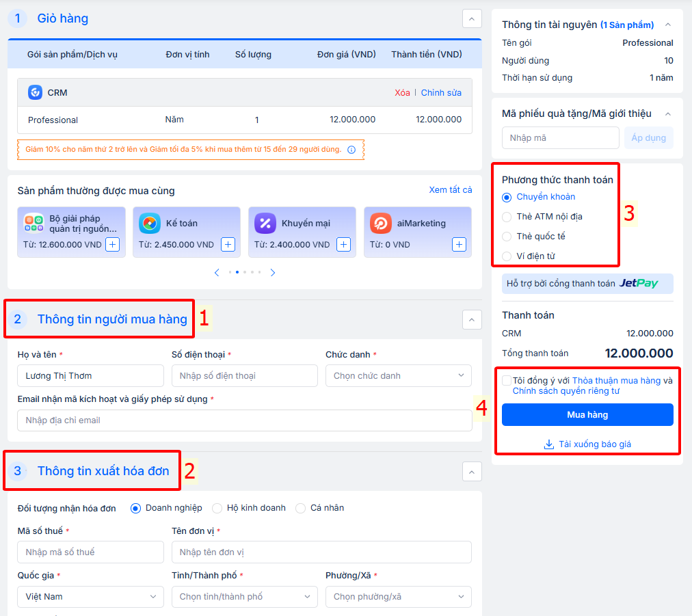This screenshot has height=616, width=692.
Task: Open Tỉnh/Thành phố dropdown
Action: click(244, 597)
